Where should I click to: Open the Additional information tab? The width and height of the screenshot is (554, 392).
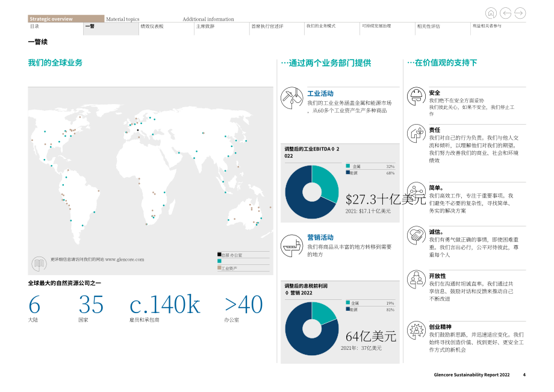pyautogui.click(x=208, y=19)
